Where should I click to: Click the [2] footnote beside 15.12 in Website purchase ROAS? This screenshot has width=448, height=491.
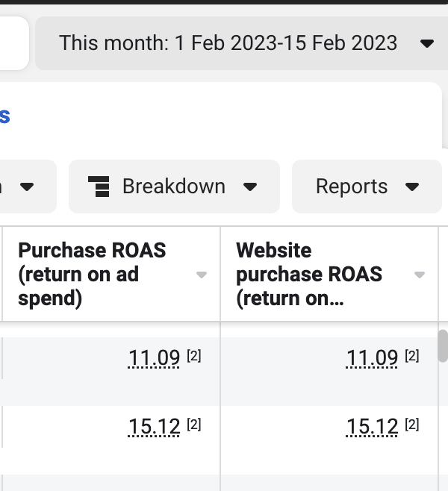[412, 425]
